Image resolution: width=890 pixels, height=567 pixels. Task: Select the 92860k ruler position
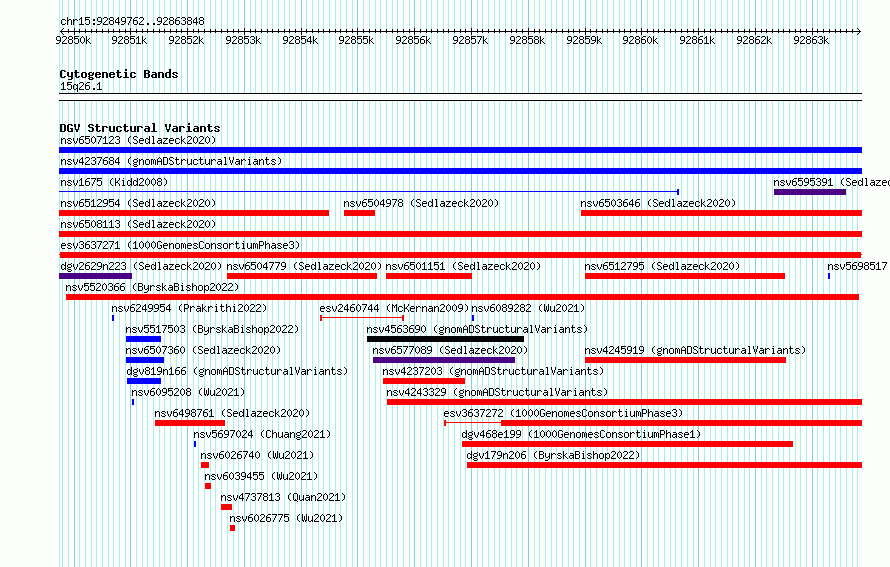[x=640, y=40]
